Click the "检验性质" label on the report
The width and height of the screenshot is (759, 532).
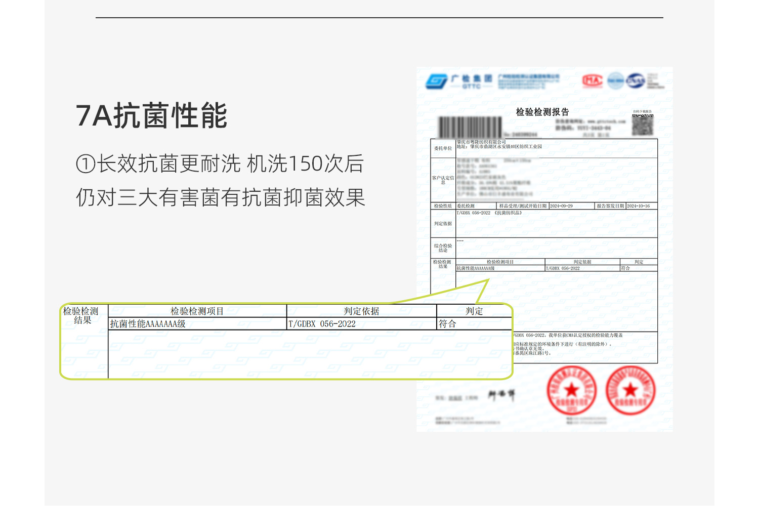[443, 206]
